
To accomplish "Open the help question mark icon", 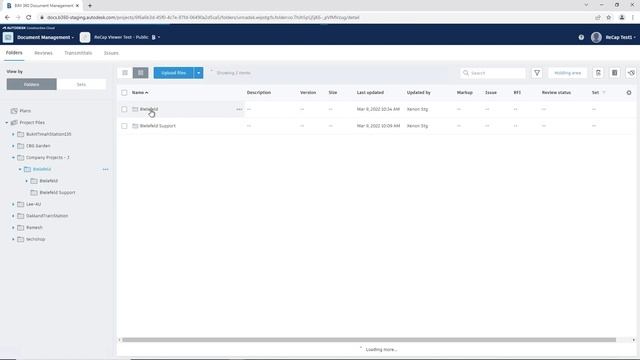I will 581,37.
